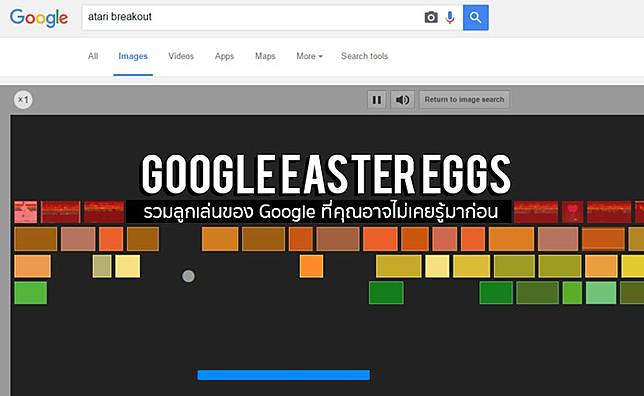Expand the More dropdown menu

(x=309, y=56)
